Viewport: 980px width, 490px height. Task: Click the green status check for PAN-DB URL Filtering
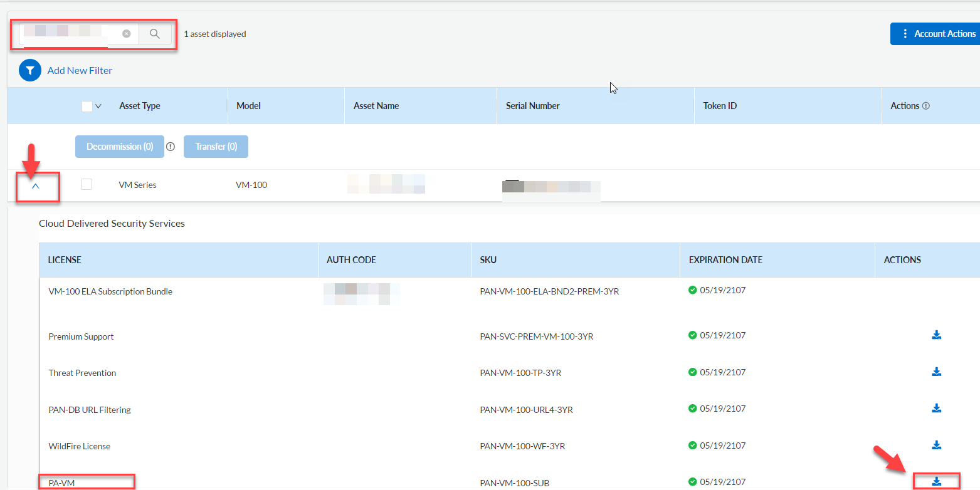pos(693,409)
